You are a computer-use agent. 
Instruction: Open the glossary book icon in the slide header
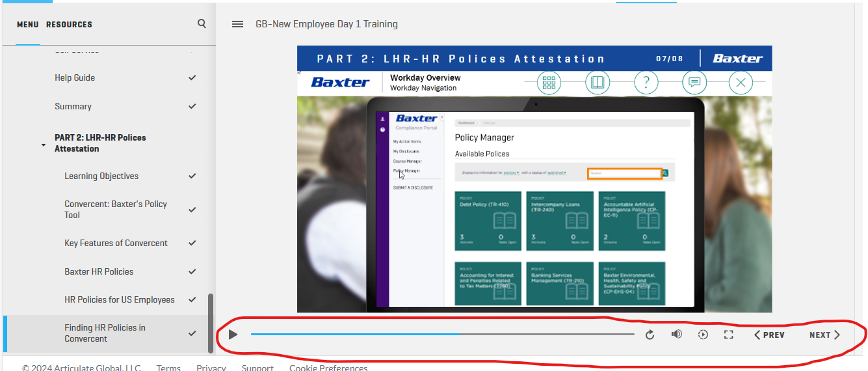598,82
